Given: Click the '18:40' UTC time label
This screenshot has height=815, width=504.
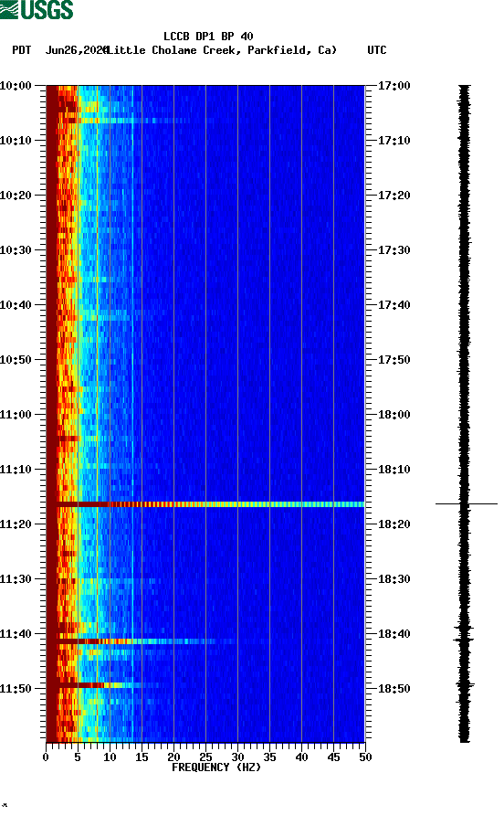Looking at the screenshot, I should point(394,633).
